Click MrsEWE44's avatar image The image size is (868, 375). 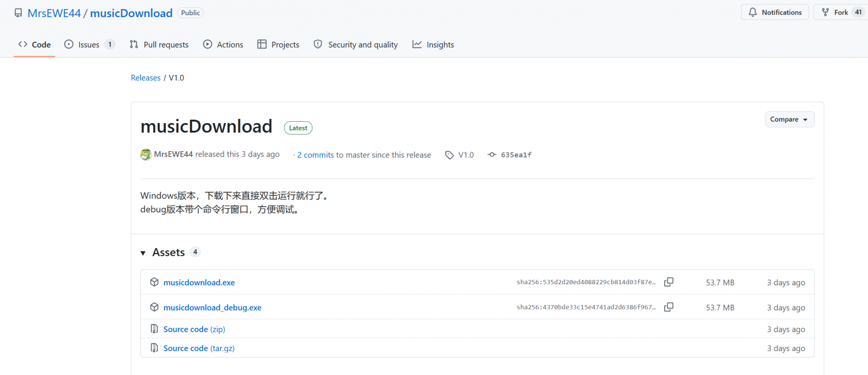point(145,154)
